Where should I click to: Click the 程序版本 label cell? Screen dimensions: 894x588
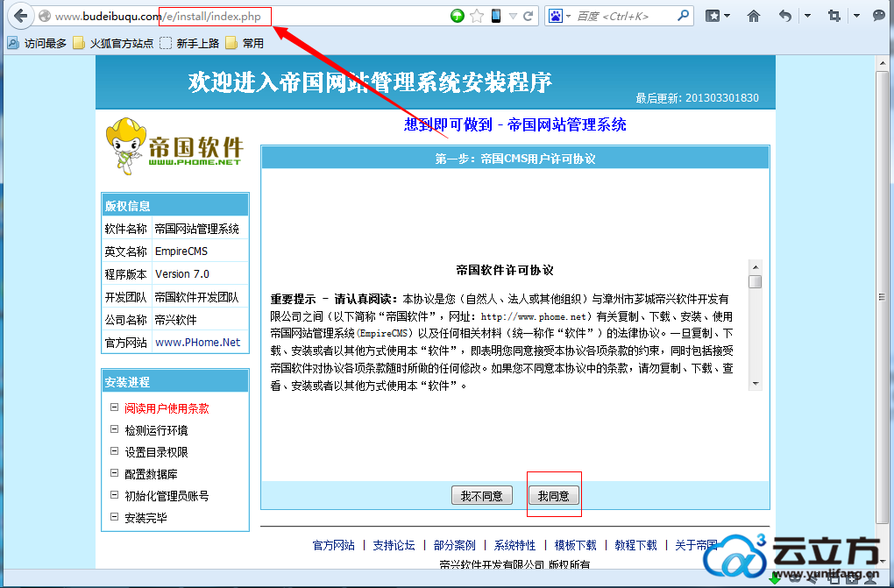point(126,274)
